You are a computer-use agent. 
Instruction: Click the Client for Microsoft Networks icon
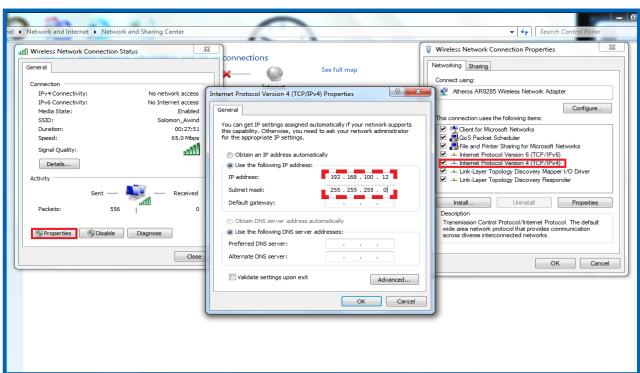453,129
